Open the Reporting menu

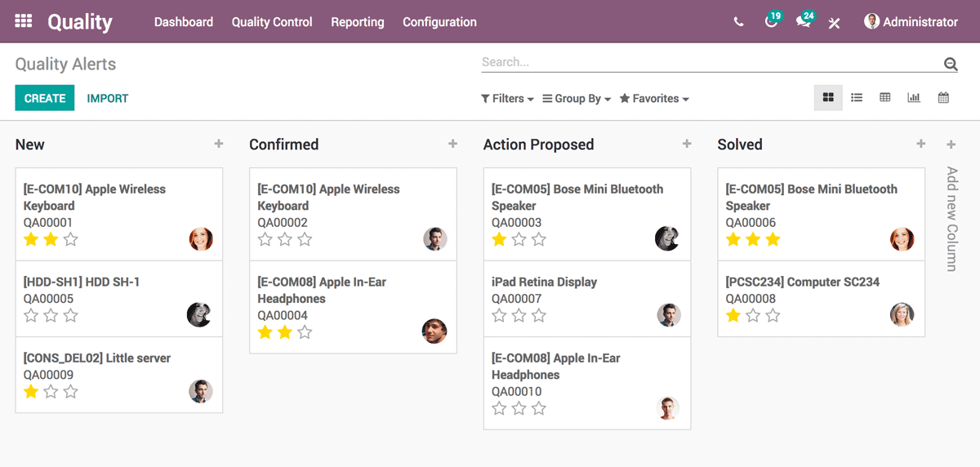(357, 22)
